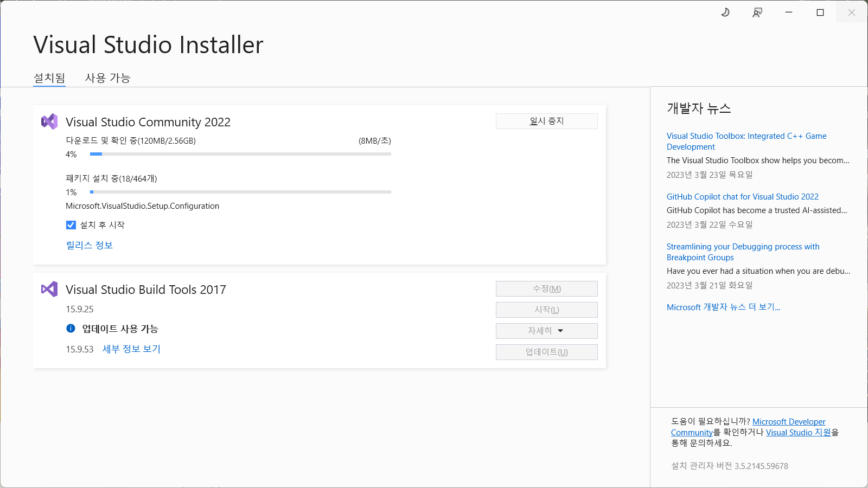The image size is (868, 488).
Task: Click the (8MB/초) download speed text
Action: pyautogui.click(x=375, y=140)
